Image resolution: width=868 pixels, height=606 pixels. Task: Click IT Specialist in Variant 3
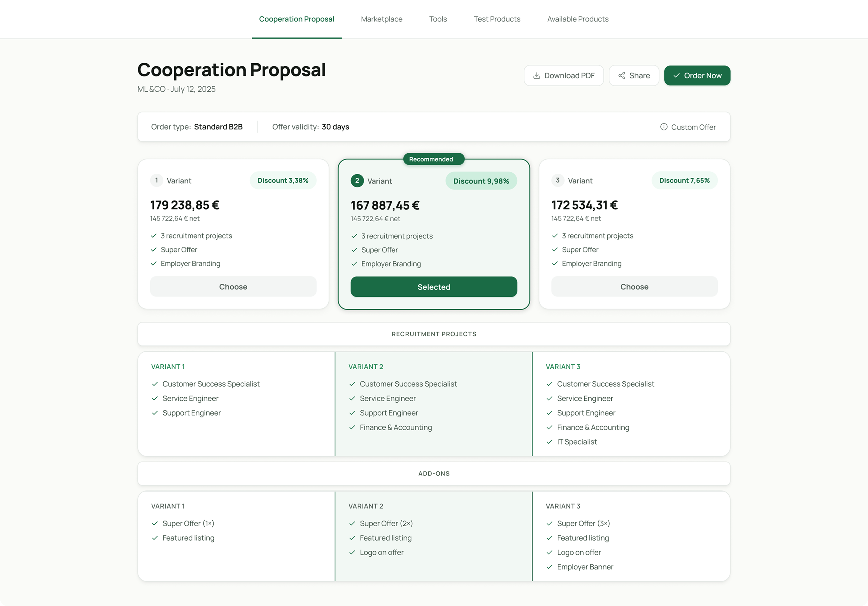click(x=577, y=441)
